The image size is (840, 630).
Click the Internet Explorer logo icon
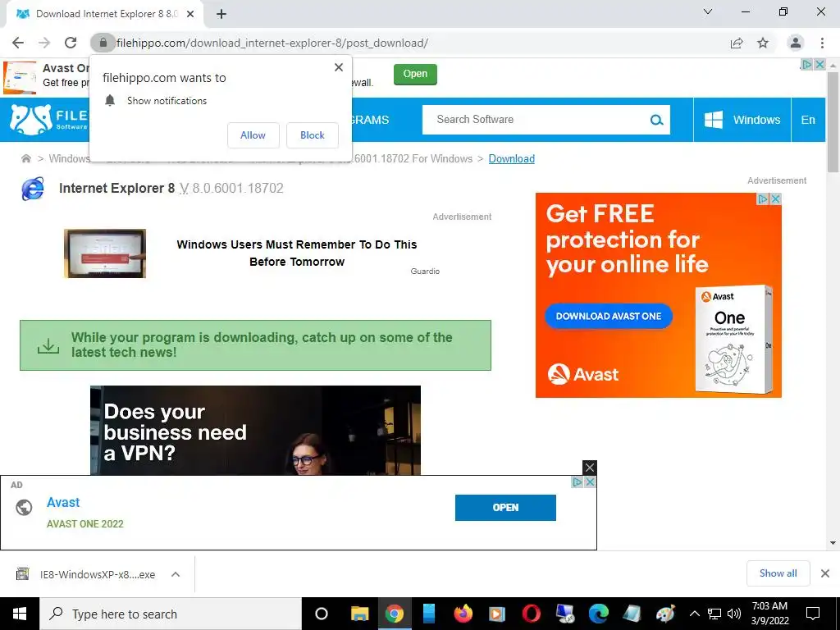click(33, 189)
